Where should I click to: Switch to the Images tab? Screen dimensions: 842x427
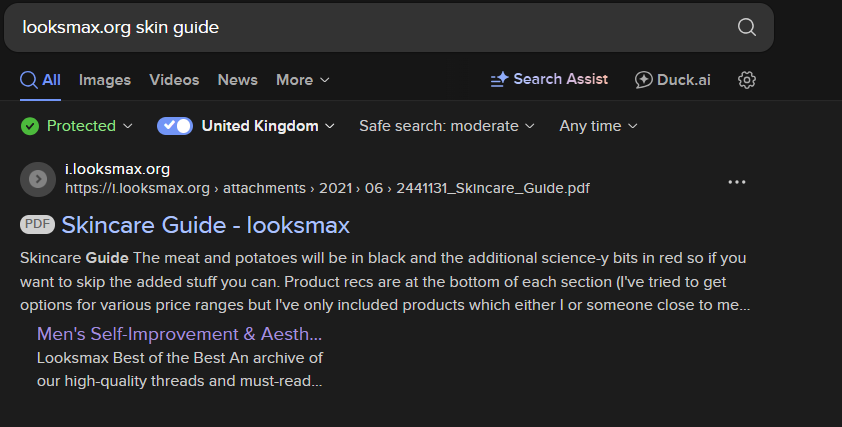tap(105, 80)
